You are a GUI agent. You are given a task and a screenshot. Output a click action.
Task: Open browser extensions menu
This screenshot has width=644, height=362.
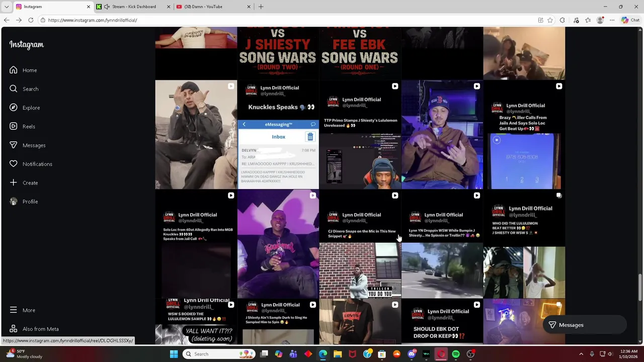pos(562,20)
